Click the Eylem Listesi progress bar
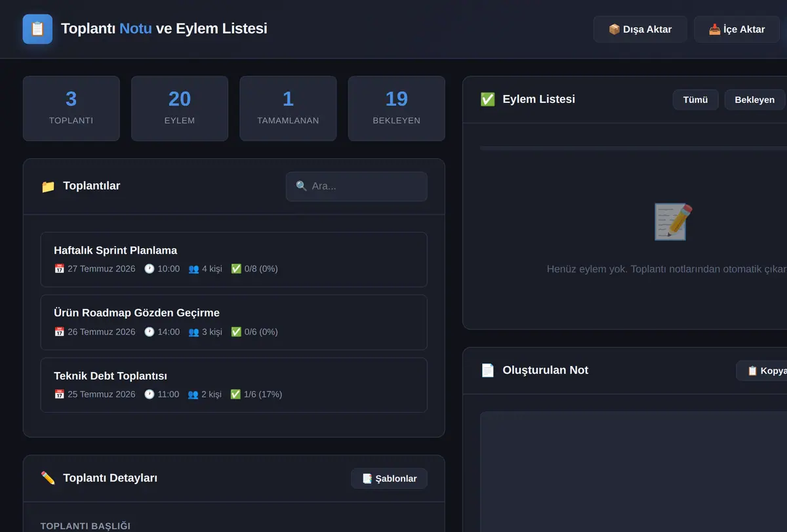 634,148
